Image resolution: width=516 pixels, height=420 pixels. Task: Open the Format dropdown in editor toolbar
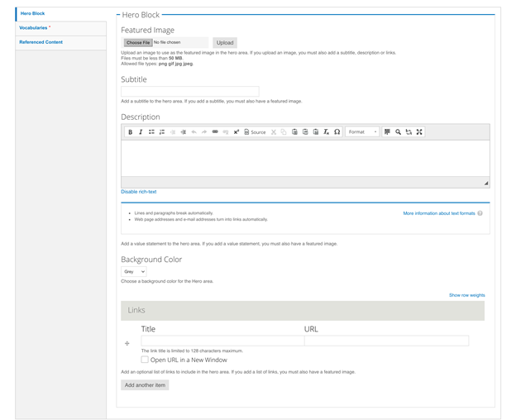[x=362, y=132]
